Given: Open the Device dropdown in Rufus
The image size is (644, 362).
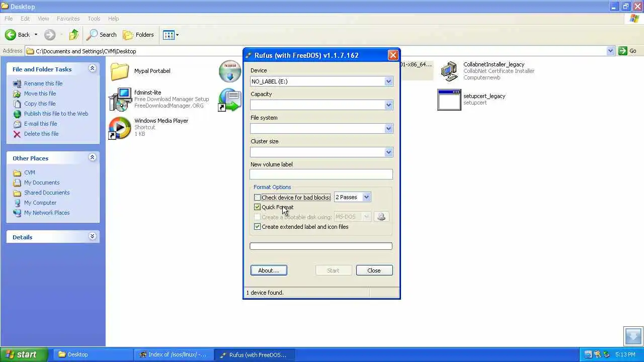Looking at the screenshot, I should click(388, 81).
